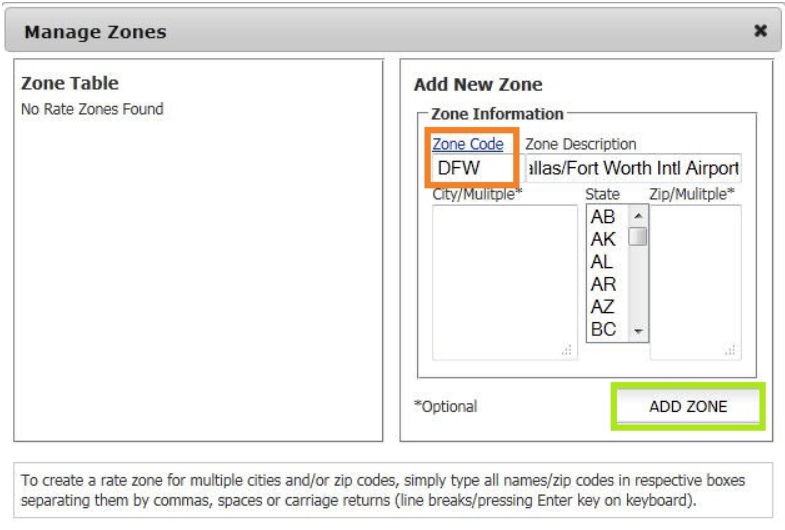Click the Zip text area resize handle
This screenshot has height=530, width=785.
coord(732,350)
